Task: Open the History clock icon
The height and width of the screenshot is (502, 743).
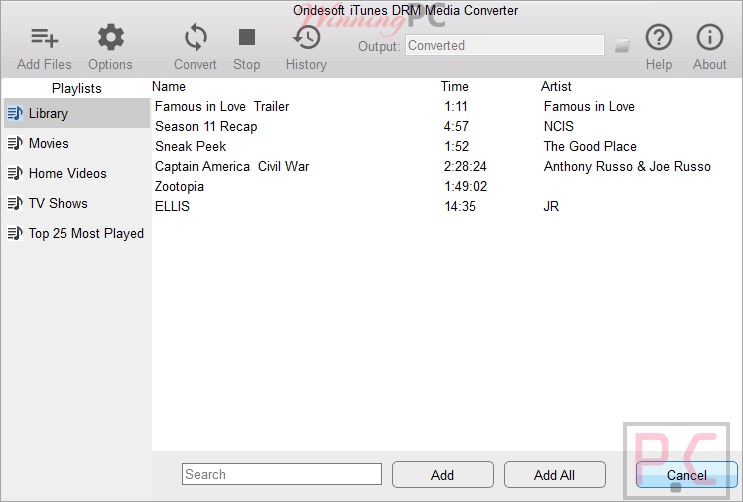Action: 307,37
